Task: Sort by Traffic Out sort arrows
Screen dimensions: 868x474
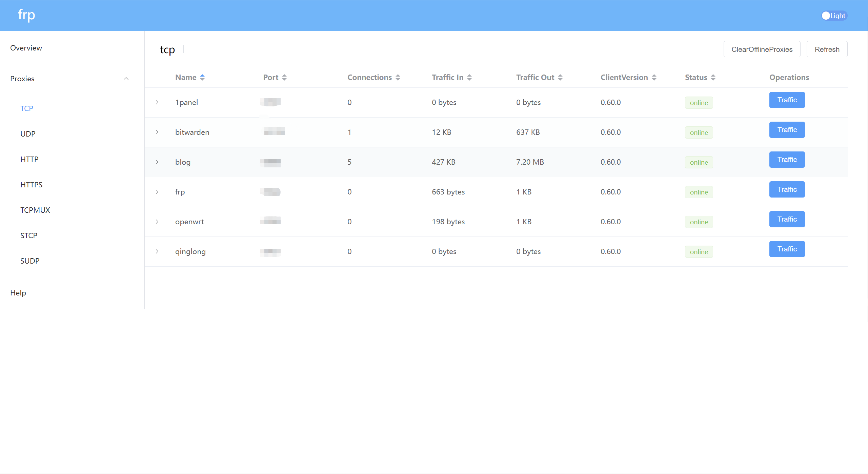Action: click(560, 78)
